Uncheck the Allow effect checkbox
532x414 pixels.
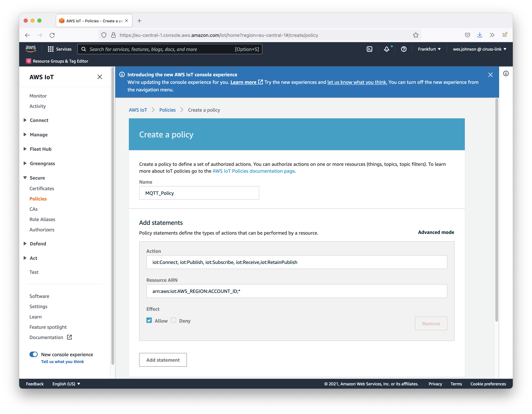149,320
